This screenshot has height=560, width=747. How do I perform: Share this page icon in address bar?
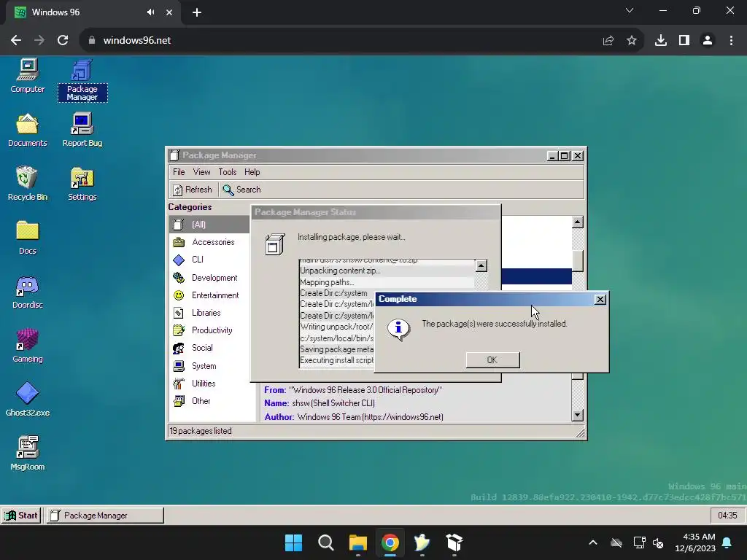point(608,41)
